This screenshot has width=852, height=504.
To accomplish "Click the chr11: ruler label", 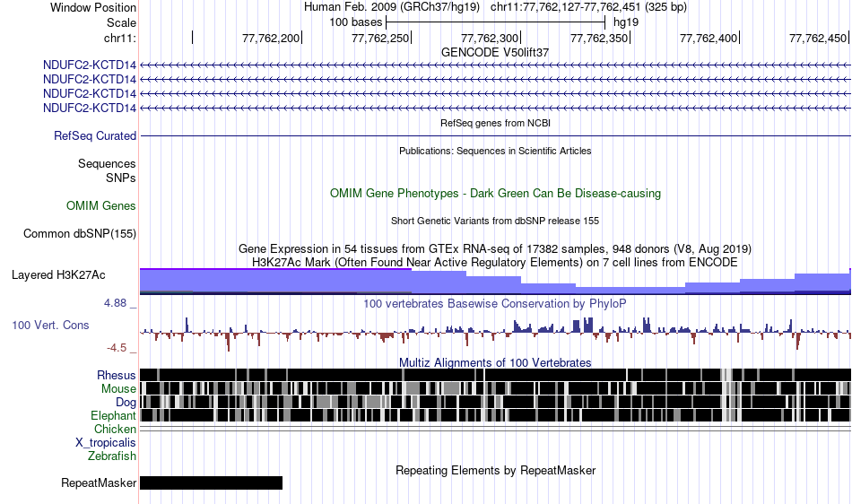I will [x=119, y=38].
